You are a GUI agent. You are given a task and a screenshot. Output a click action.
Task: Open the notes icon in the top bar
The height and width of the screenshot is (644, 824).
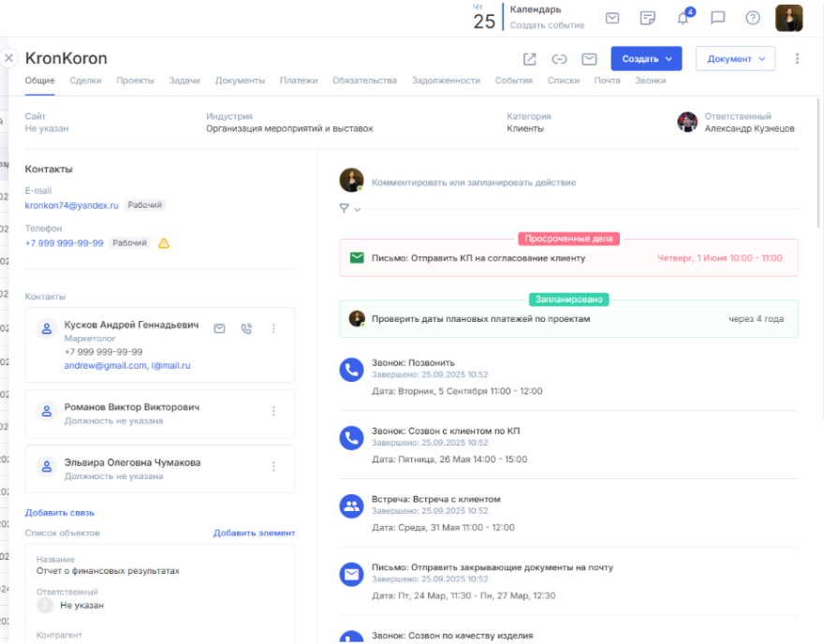pos(649,18)
